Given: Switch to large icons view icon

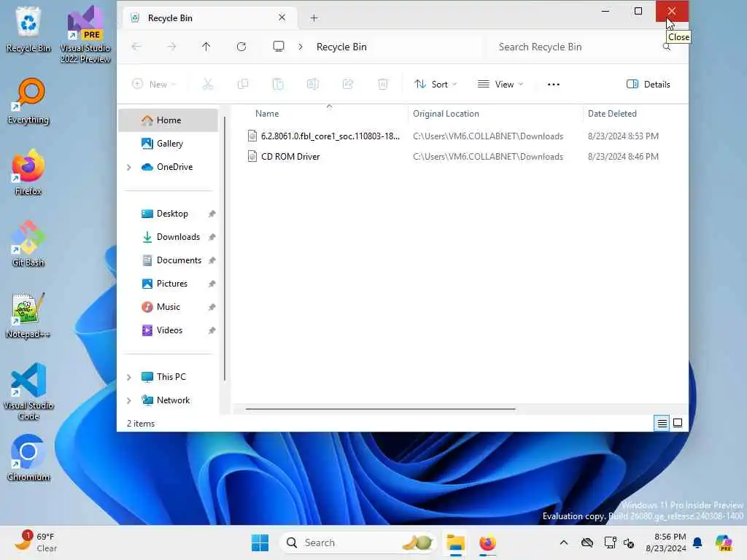Looking at the screenshot, I should (x=678, y=423).
